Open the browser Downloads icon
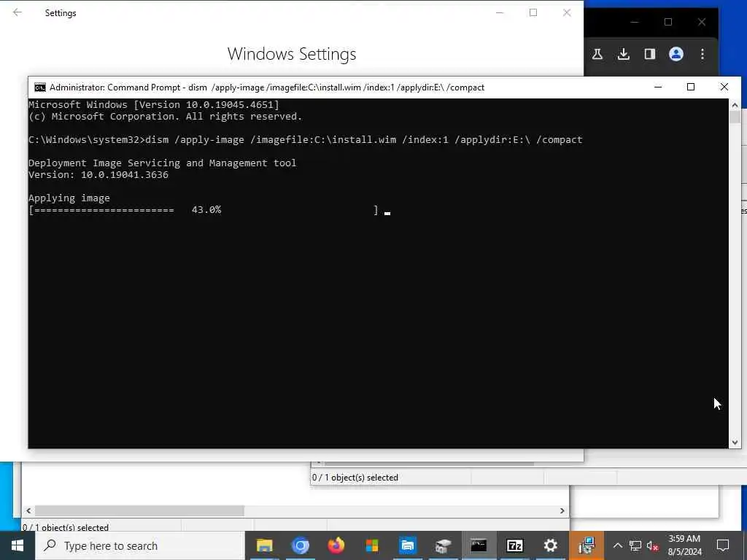 click(x=624, y=54)
